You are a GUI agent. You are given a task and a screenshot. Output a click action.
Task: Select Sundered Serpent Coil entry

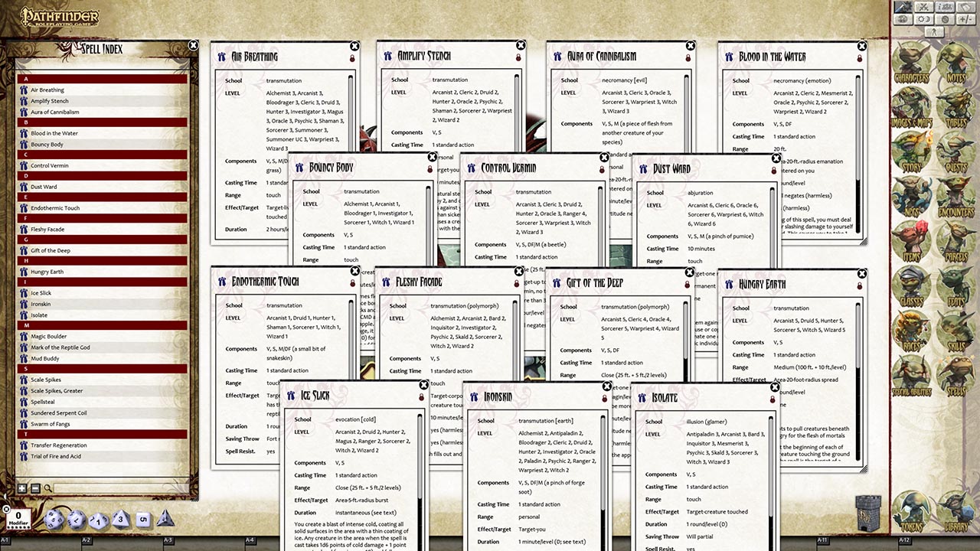pyautogui.click(x=102, y=412)
